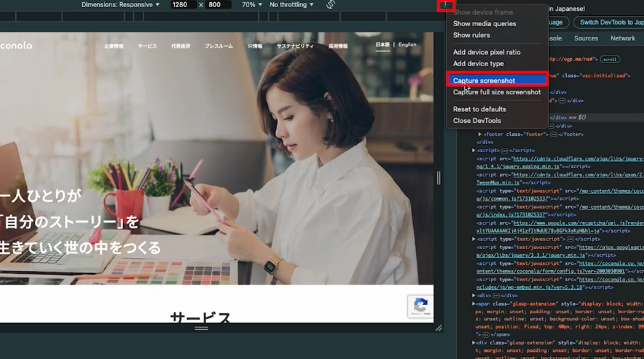Open the Dimensions Responsive dropdown
Image resolution: width=644 pixels, height=359 pixels.
121,4
